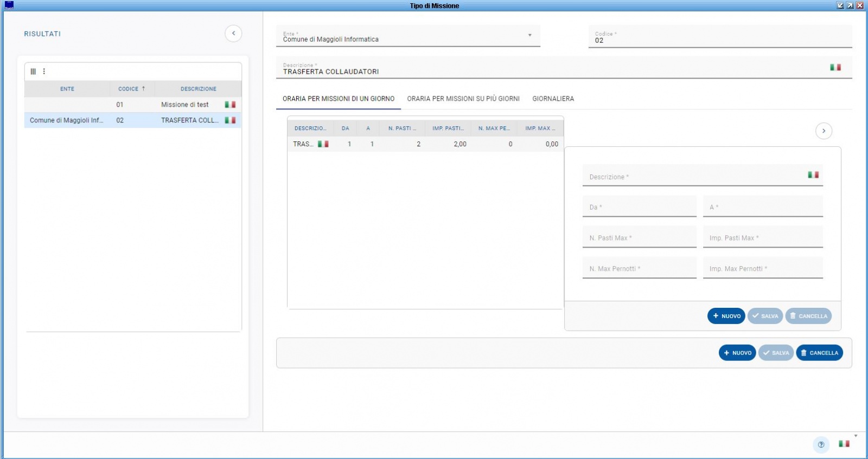The height and width of the screenshot is (459, 868).
Task: Open the language dropdown arrow at bottom right
Action: 856,436
